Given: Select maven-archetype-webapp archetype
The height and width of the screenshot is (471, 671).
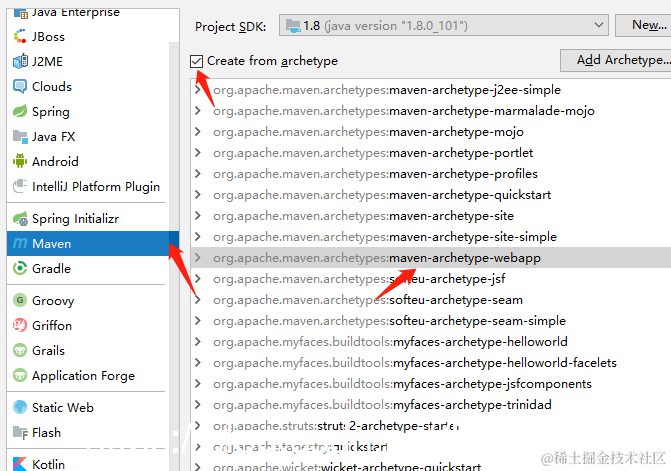Looking at the screenshot, I should (431, 258).
